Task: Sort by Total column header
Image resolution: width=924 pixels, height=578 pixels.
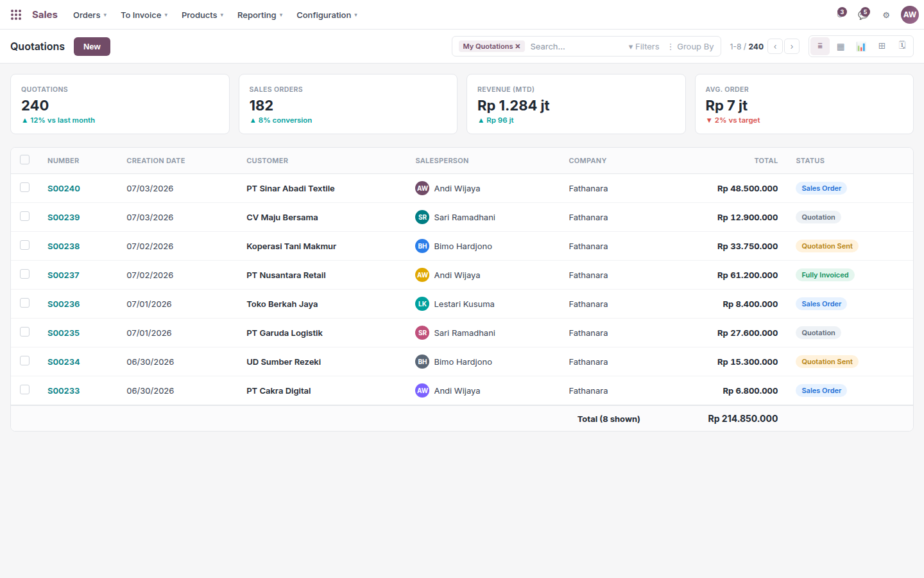Action: [x=766, y=161]
